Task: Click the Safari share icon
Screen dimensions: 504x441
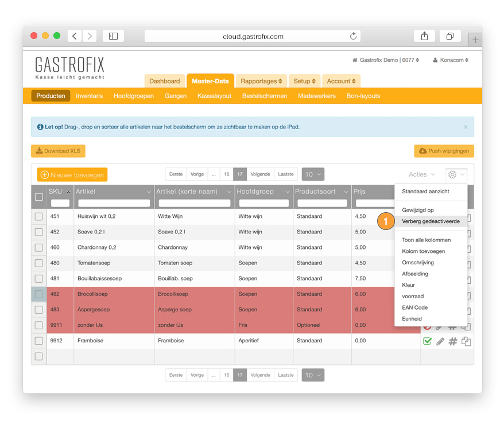Action: coord(424,36)
